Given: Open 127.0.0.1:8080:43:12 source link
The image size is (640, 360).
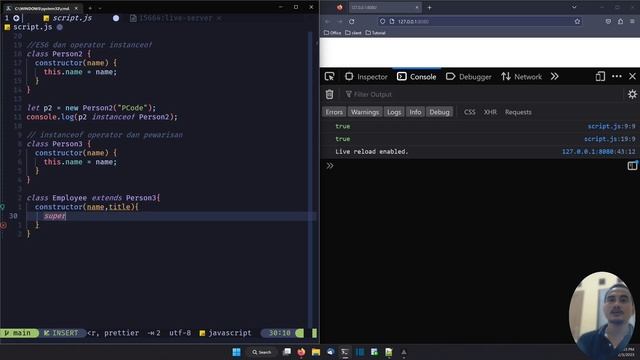Looking at the screenshot, I should tap(598, 151).
